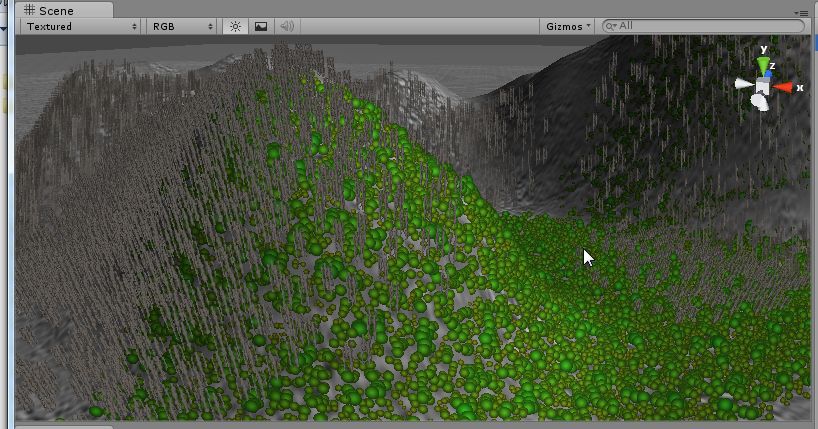
Task: Expand the Gizmos dropdown menu
Action: pos(568,26)
